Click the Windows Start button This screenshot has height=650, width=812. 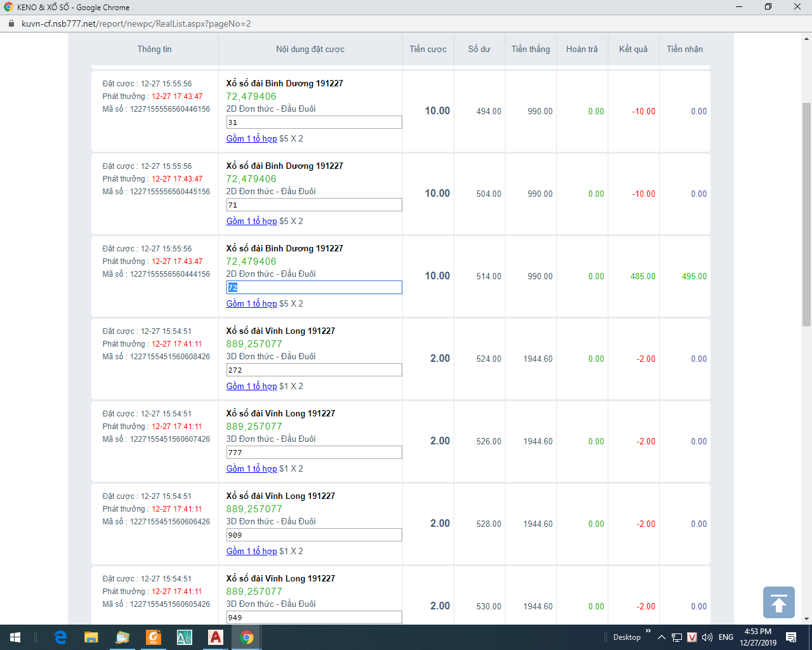coord(15,637)
